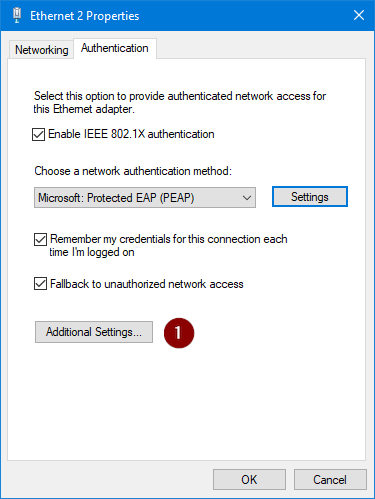Click the Ethernet adapter icon in title bar
375x499 pixels.
(17, 15)
